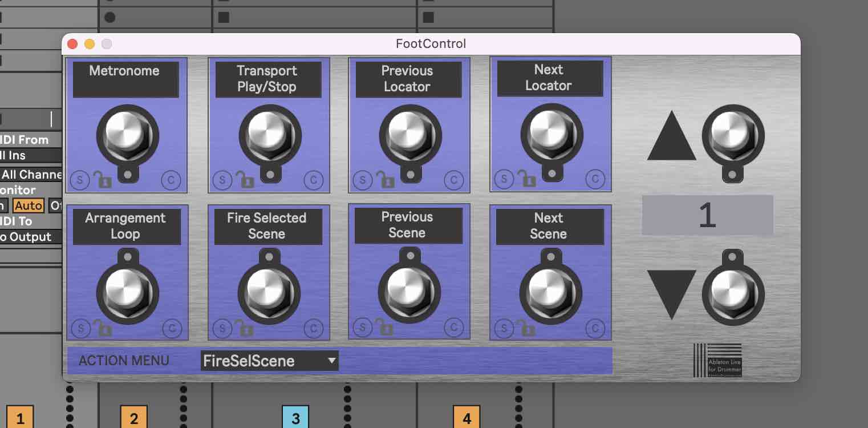This screenshot has width=868, height=428.
Task: Click the Arrangement Loop footswitch
Action: pos(128,294)
